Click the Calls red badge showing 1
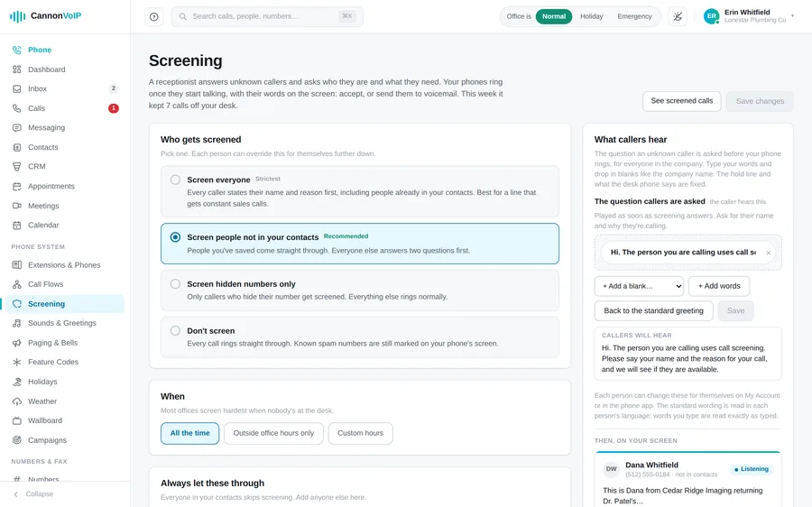This screenshot has width=812, height=507. coord(114,108)
